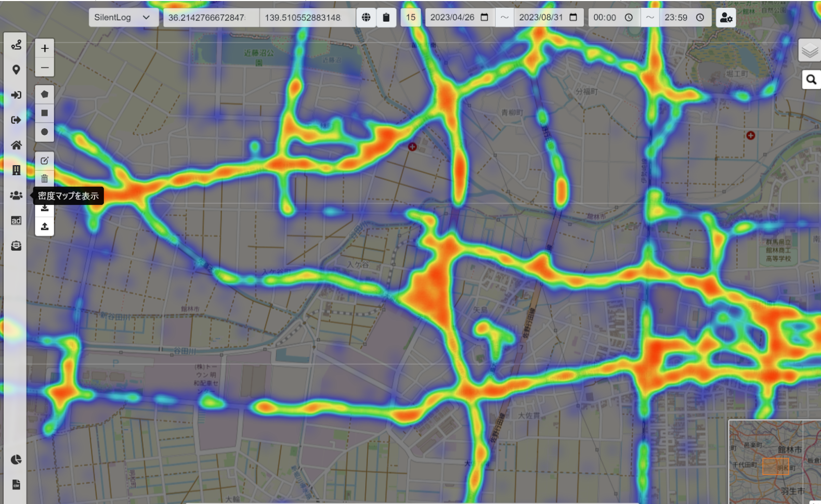Viewport: 821px width, 504px height.
Task: Zoom out the map with minus button
Action: tap(45, 68)
